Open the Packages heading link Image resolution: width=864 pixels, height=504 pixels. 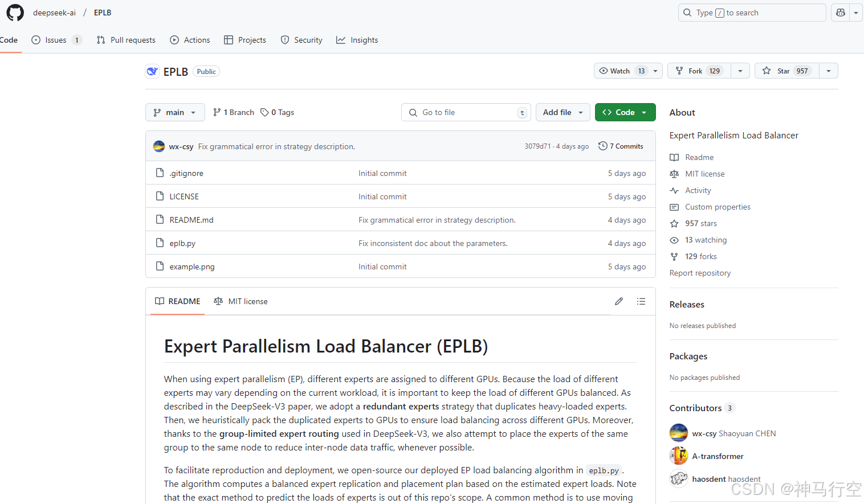(x=688, y=357)
